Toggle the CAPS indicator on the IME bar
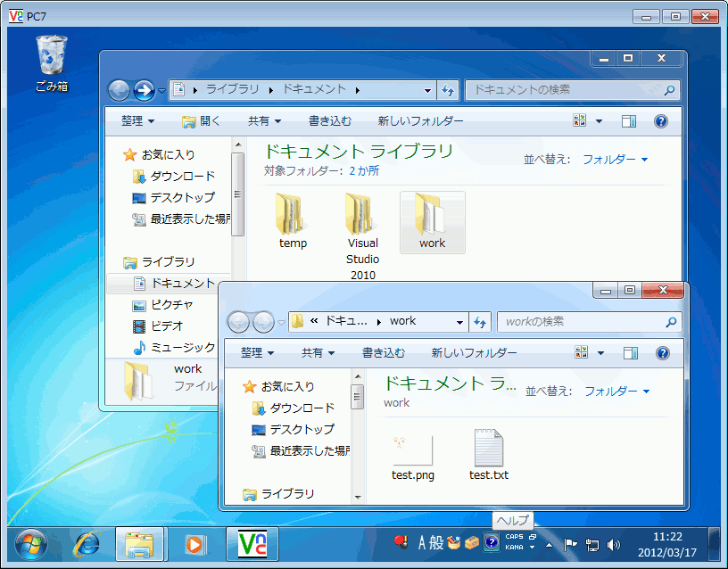This screenshot has height=569, width=728. [513, 536]
